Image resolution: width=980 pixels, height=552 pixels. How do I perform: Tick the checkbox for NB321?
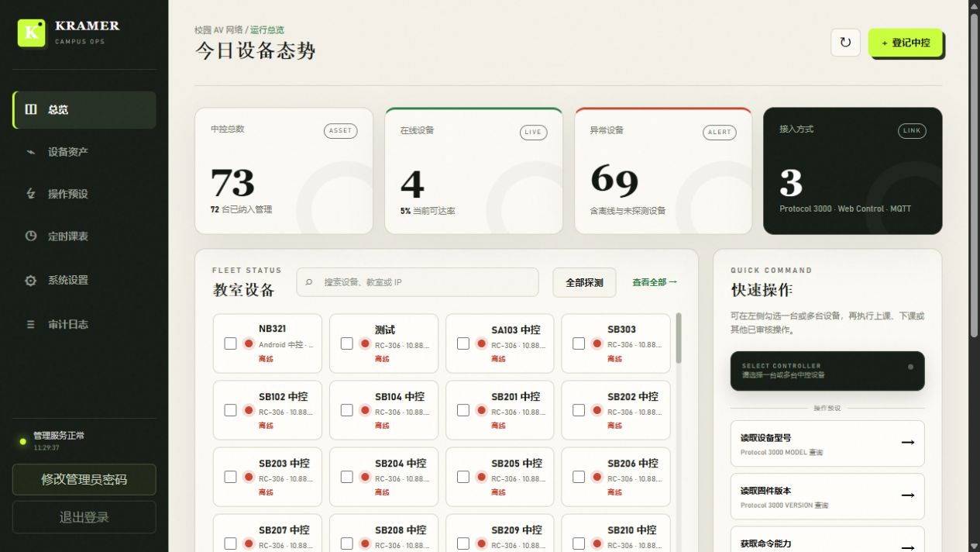point(230,343)
